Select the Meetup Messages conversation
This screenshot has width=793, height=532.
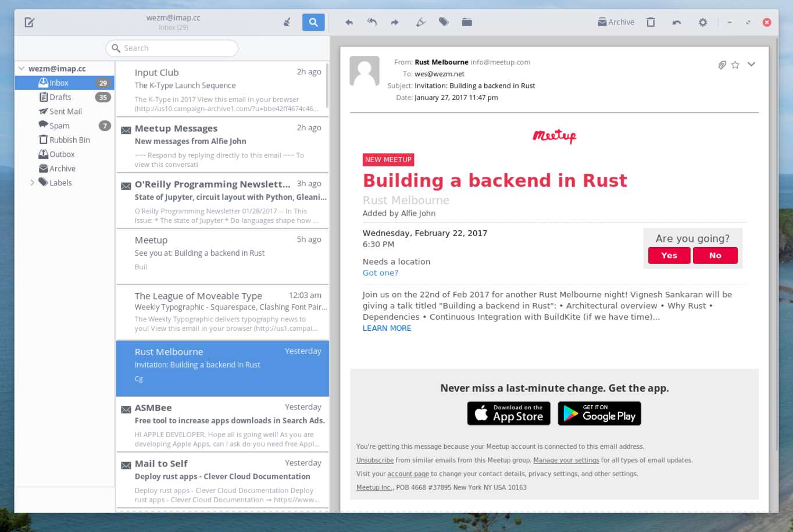click(223, 145)
